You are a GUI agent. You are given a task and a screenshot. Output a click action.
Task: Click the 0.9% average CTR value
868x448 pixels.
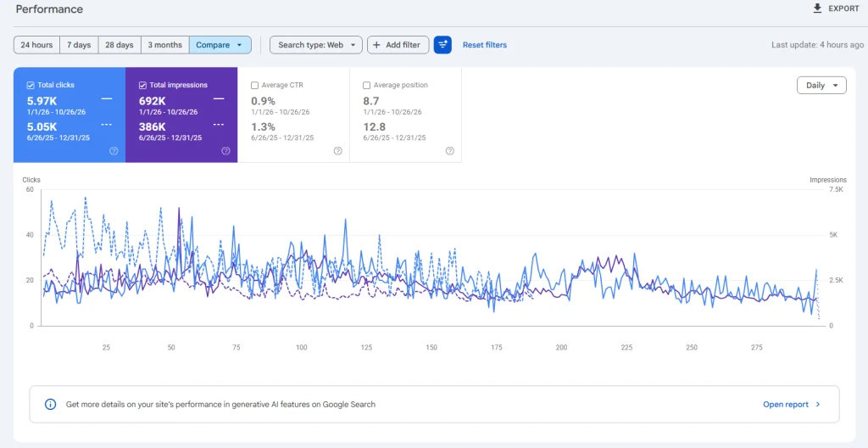pyautogui.click(x=263, y=101)
